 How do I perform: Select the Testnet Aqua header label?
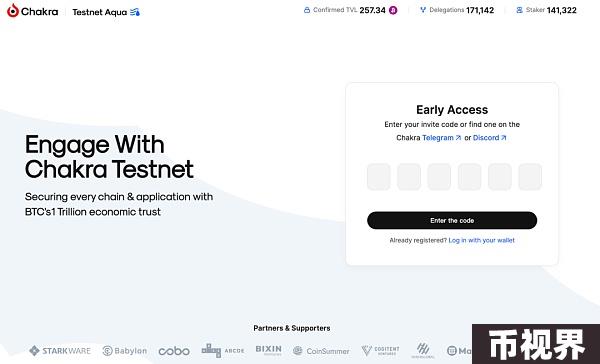[x=99, y=12]
